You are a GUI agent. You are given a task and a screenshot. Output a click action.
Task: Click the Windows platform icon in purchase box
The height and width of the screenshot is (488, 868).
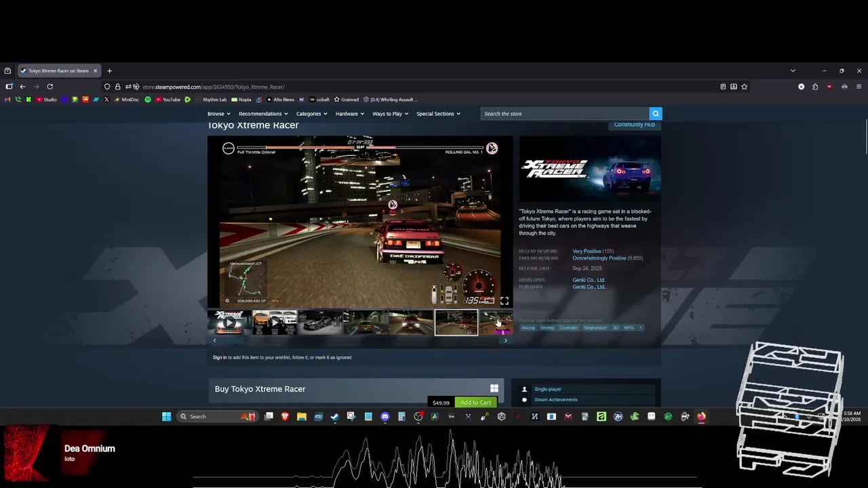(494, 388)
